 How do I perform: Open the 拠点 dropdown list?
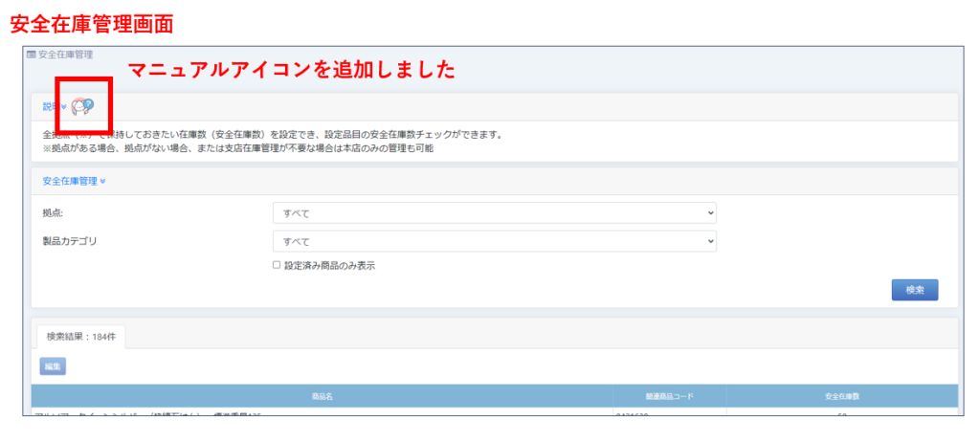coord(494,212)
